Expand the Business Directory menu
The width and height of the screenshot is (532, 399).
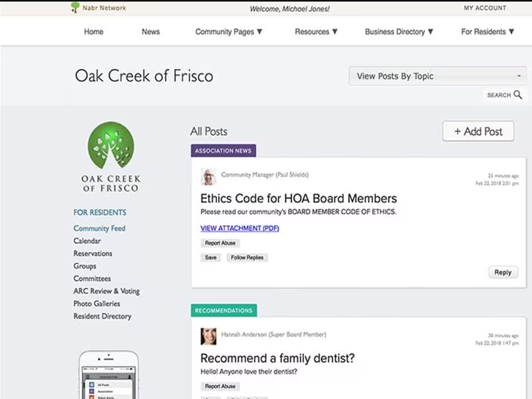pyautogui.click(x=398, y=31)
